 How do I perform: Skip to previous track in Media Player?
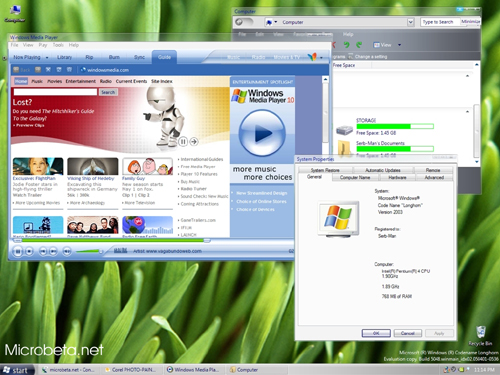tap(43, 251)
